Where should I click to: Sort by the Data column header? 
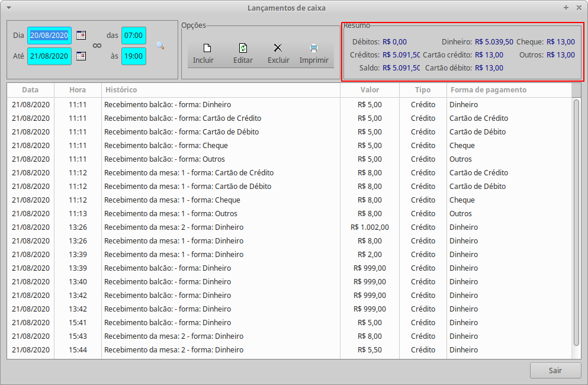(30, 90)
